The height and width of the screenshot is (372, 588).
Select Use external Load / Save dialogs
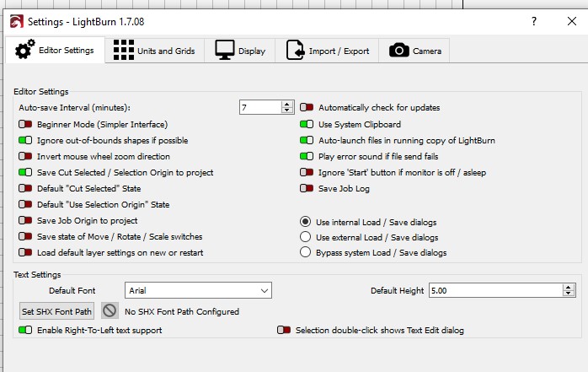[x=305, y=237]
